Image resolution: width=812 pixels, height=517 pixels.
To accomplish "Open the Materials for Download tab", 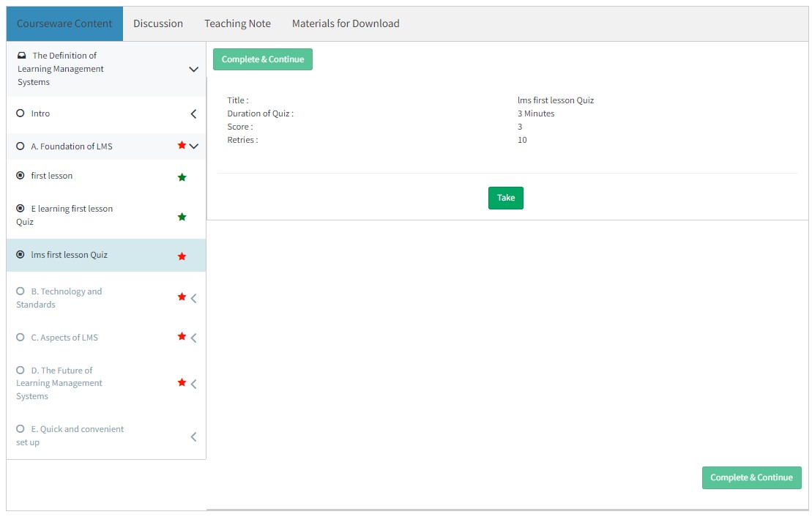I will tap(346, 23).
